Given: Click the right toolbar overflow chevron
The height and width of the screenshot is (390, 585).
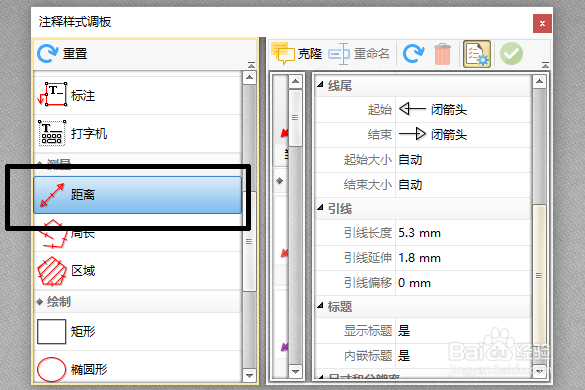Looking at the screenshot, I should coord(545,65).
